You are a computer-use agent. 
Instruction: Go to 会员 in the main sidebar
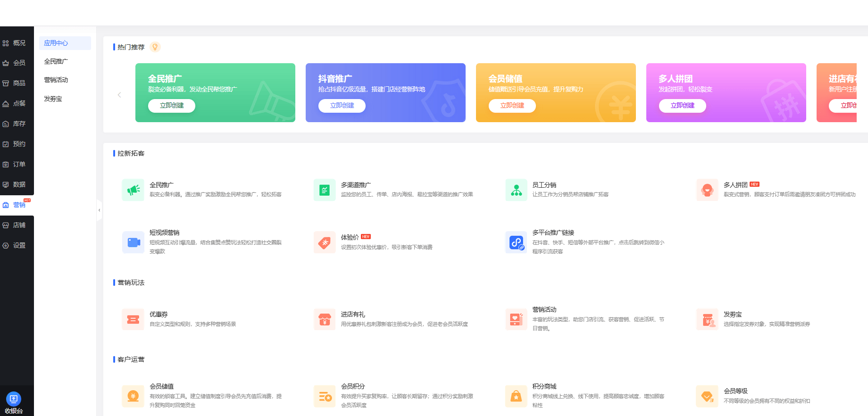[19, 63]
